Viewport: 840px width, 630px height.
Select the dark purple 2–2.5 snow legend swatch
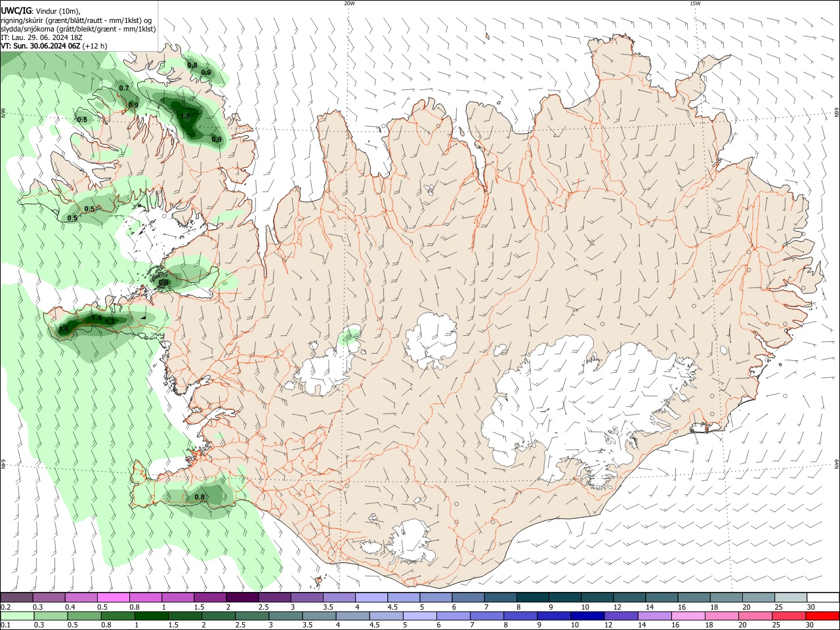click(x=242, y=598)
